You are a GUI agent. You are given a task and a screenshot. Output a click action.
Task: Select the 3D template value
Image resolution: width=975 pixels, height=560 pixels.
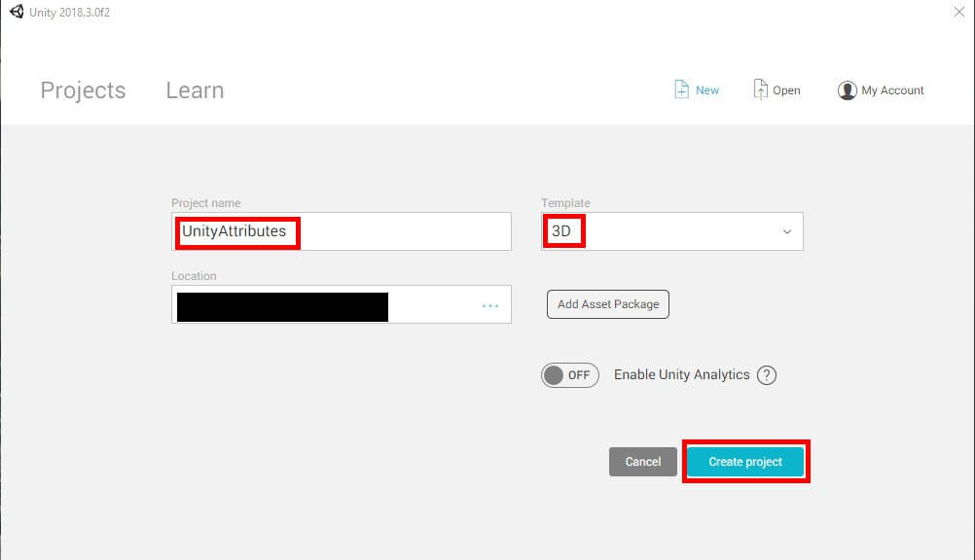(x=561, y=231)
